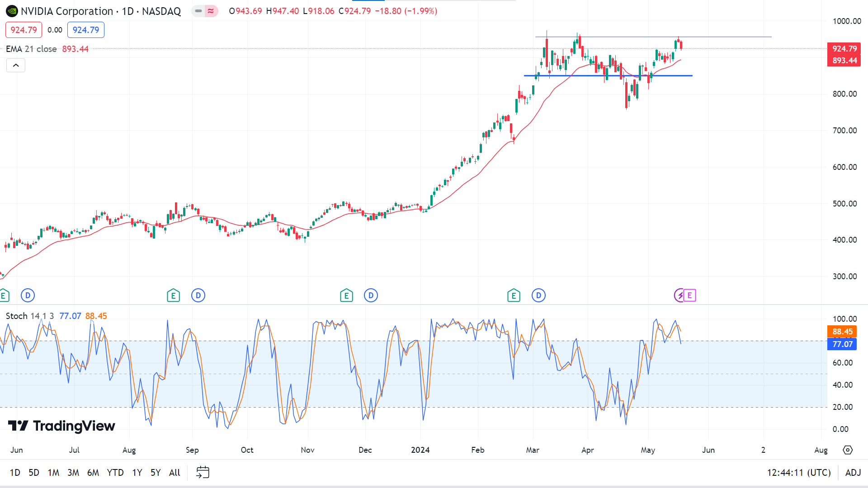The image size is (868, 488).
Task: Click the dividend D marker near September
Action: point(198,296)
